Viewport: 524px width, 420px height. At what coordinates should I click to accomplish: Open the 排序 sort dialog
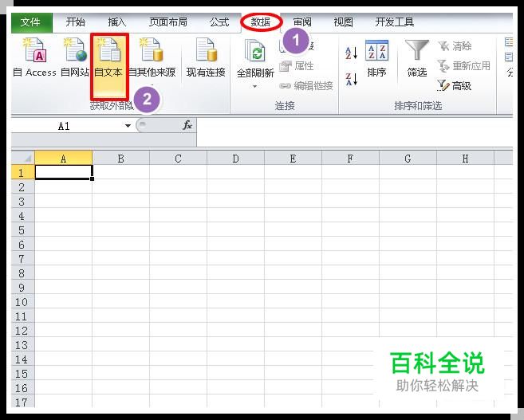point(376,58)
